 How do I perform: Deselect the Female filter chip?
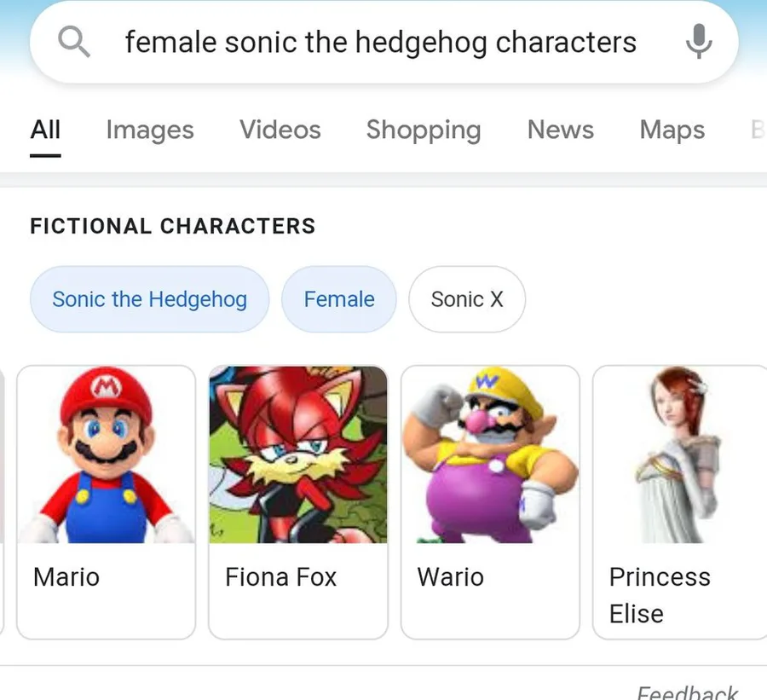(339, 299)
